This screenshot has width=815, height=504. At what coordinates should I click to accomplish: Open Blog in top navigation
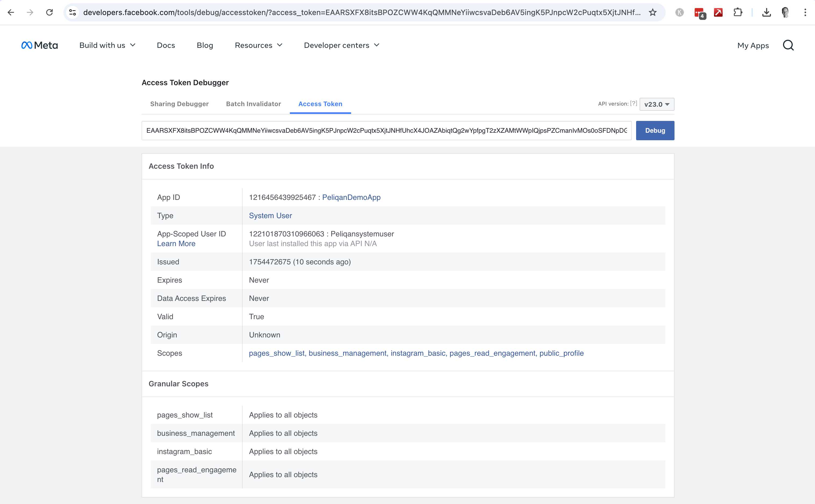[x=205, y=45]
